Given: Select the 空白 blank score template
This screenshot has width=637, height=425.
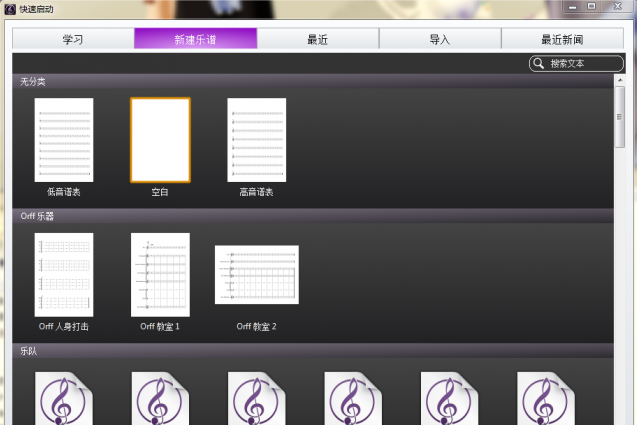Looking at the screenshot, I should coord(160,140).
